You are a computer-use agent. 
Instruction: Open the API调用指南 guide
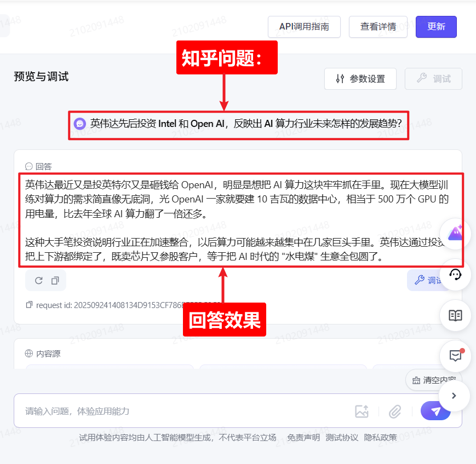coord(304,27)
